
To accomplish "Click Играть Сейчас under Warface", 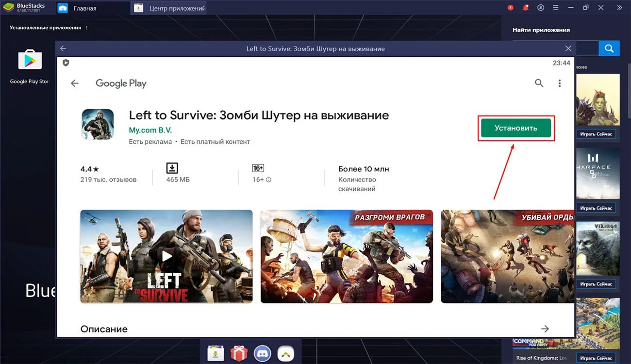I will [596, 208].
